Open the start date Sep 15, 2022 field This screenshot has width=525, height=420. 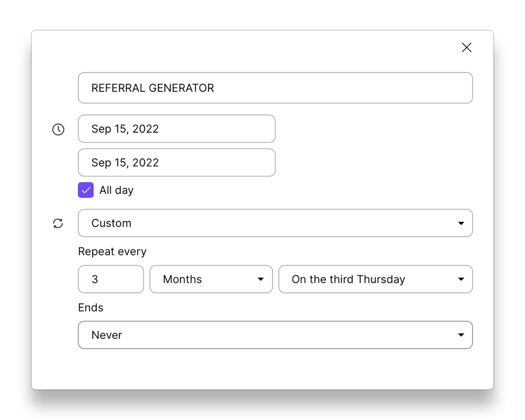(176, 129)
